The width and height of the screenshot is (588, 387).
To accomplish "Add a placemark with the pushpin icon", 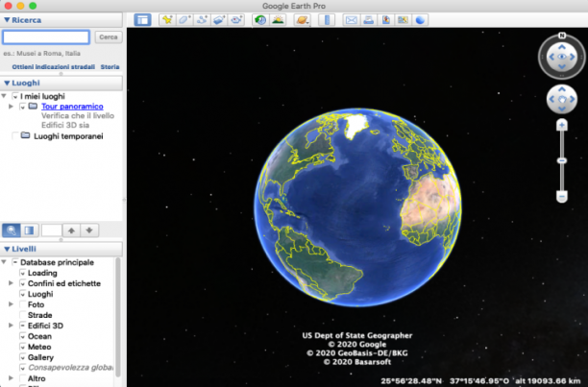I will coord(167,20).
